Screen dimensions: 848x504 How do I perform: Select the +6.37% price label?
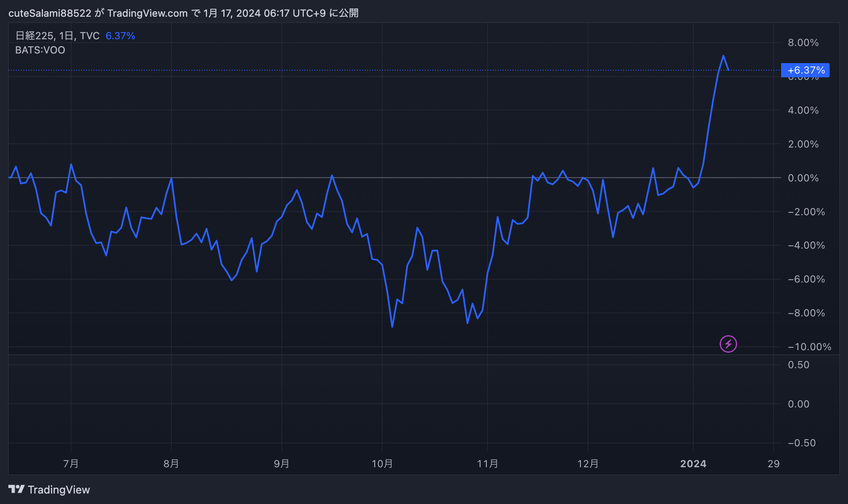pyautogui.click(x=805, y=70)
